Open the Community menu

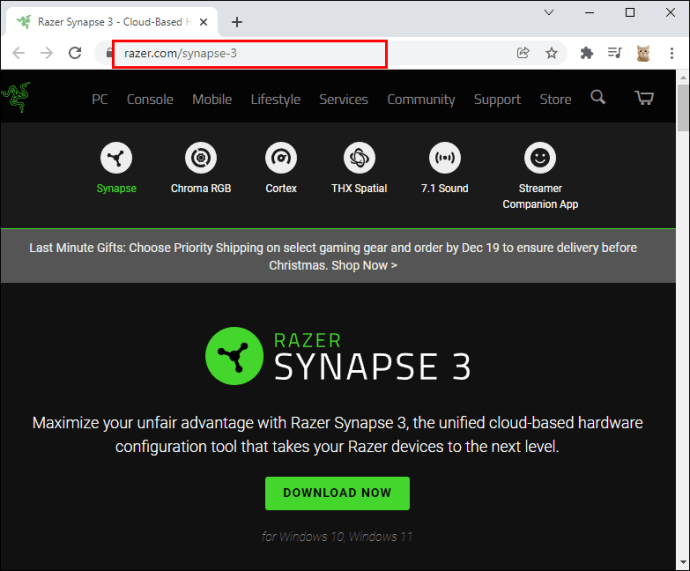click(x=421, y=99)
